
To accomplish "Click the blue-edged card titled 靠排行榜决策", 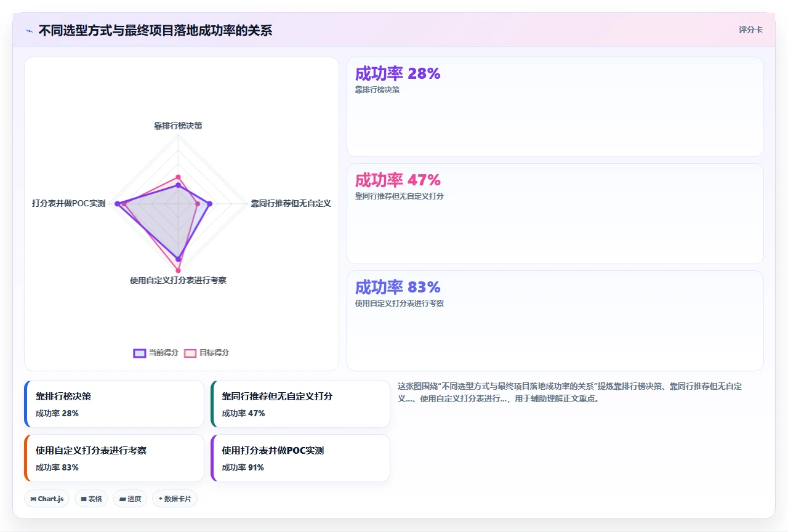I will click(x=114, y=404).
